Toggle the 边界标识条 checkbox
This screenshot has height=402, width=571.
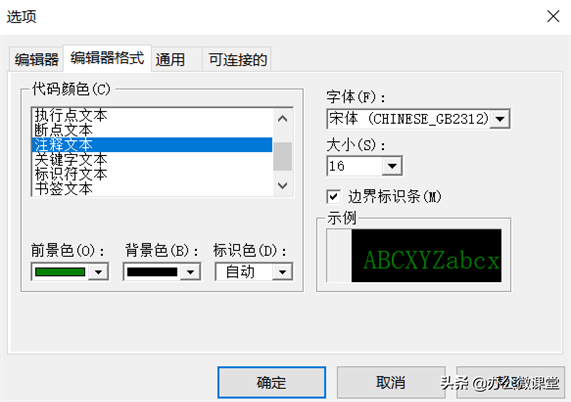tap(334, 197)
